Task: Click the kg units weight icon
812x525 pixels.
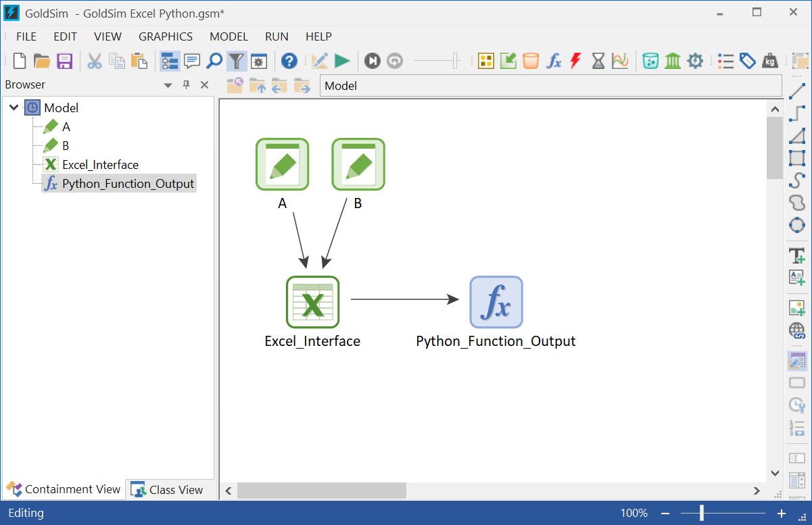Action: pyautogui.click(x=769, y=61)
